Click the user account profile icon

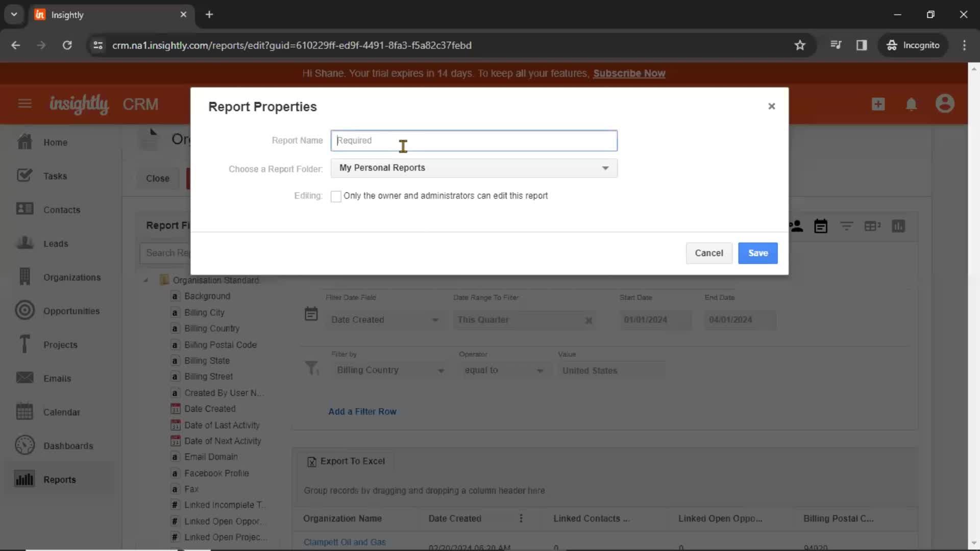946,104
